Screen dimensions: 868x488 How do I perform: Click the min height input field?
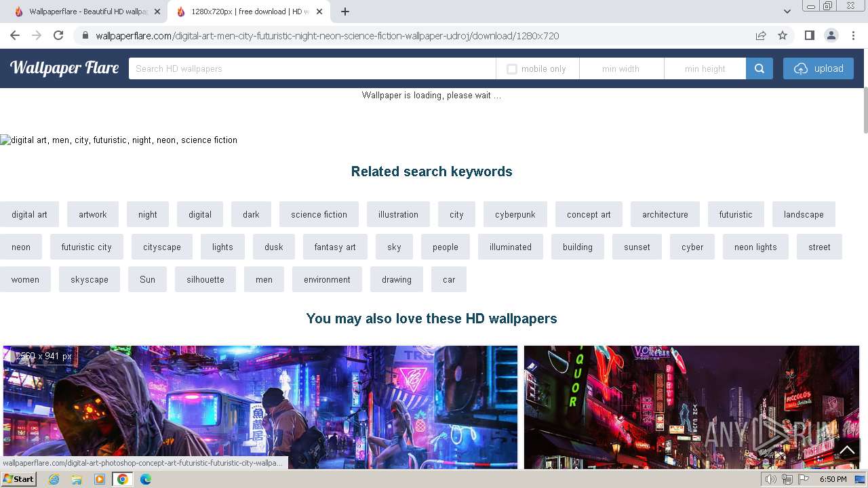click(x=705, y=68)
